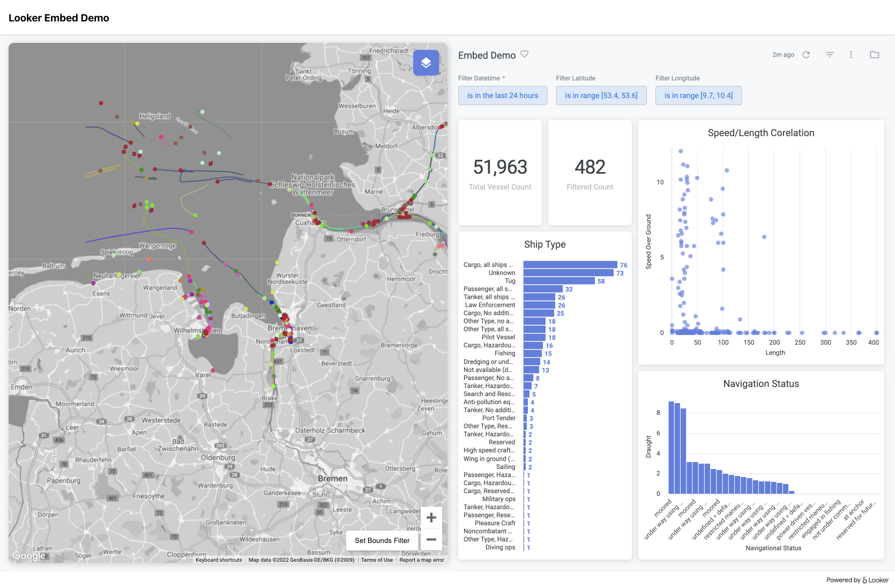Open the dashboard filters panel icon
895x588 pixels.
pyautogui.click(x=829, y=55)
